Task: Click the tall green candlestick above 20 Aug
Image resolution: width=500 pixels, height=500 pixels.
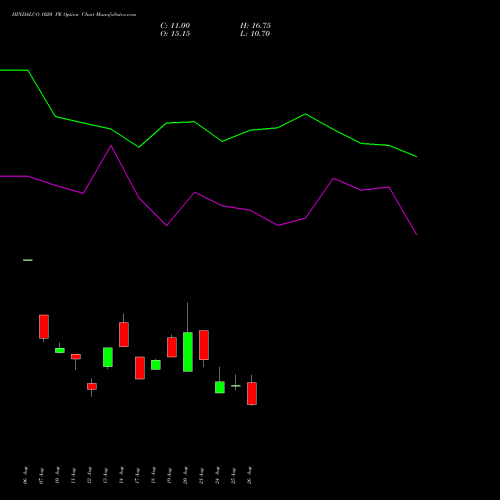Action: pos(188,352)
